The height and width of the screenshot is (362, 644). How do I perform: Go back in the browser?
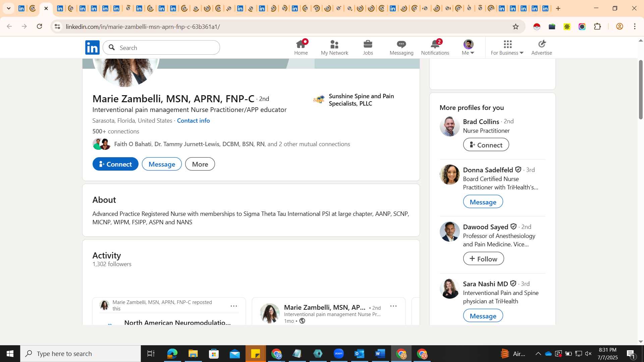click(x=9, y=26)
